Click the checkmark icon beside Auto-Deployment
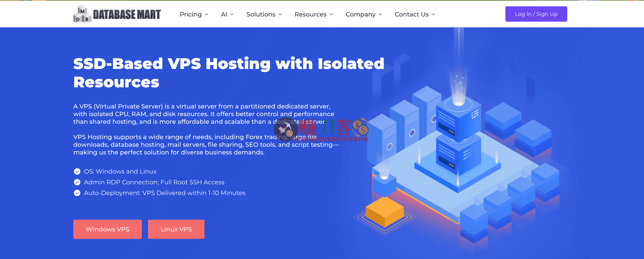Viewport: 644px width, 259px height. coord(77,193)
